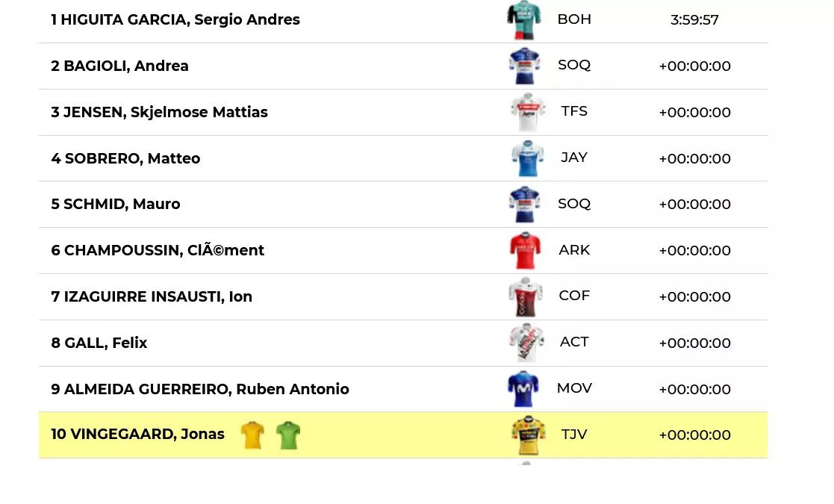
Task: Click the ACT team jersey icon
Action: click(526, 343)
